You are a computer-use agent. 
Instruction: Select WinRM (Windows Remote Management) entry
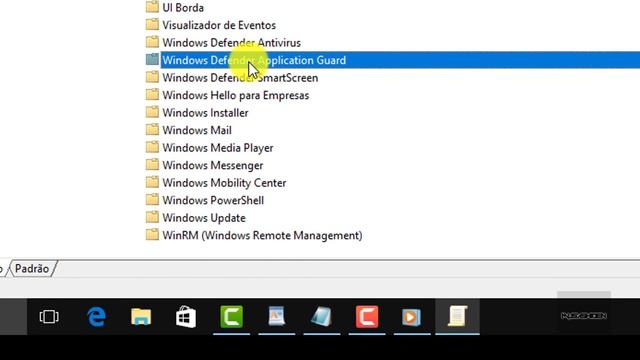tap(262, 236)
